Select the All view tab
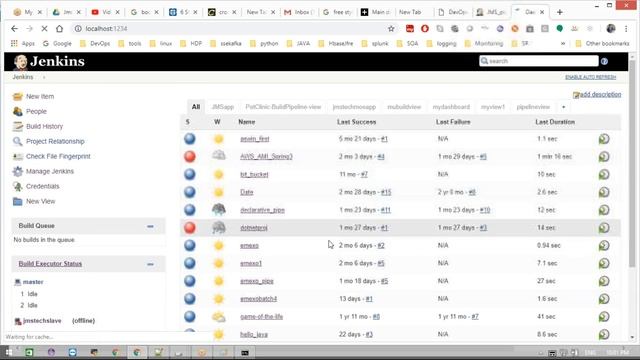The height and width of the screenshot is (360, 640). tap(196, 107)
